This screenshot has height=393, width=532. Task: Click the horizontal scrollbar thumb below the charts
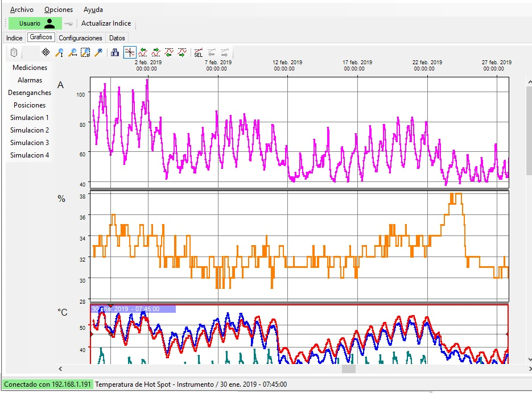click(348, 369)
